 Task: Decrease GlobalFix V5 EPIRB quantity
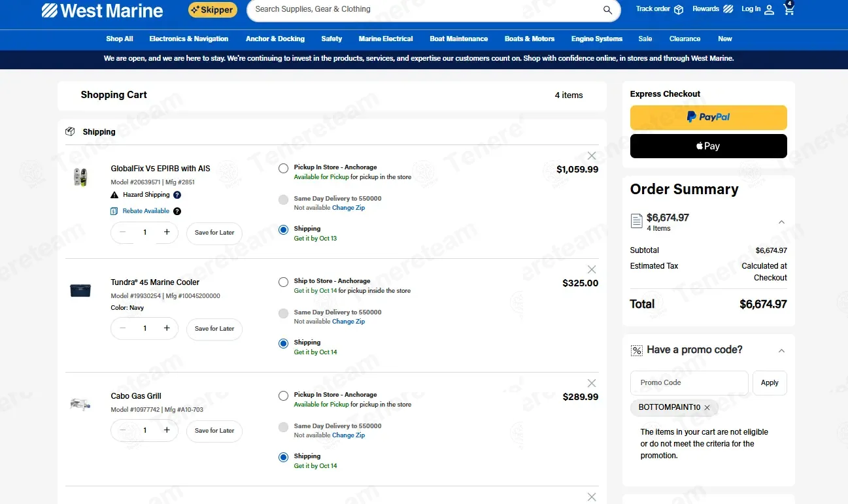tap(123, 232)
